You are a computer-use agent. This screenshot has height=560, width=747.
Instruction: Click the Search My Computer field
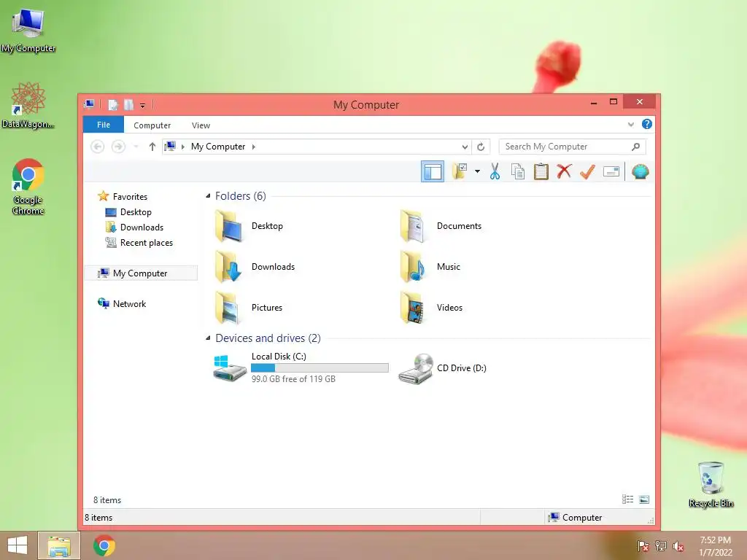(572, 147)
